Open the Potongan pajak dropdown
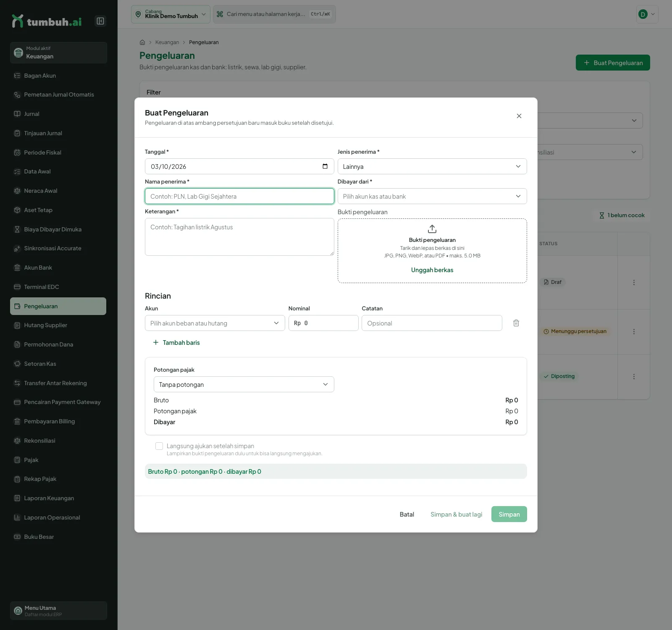672x630 pixels. coord(244,384)
